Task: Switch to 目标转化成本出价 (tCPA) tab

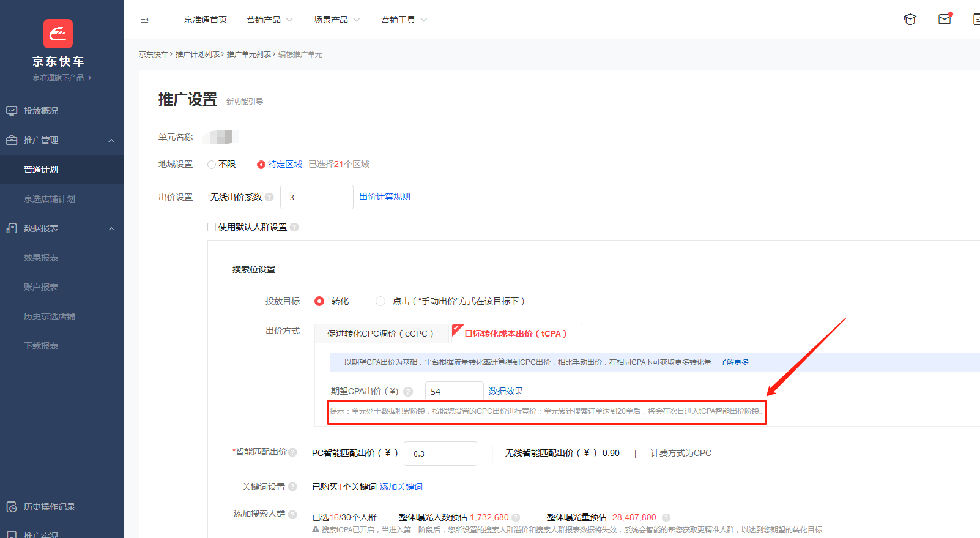Action: (x=516, y=334)
